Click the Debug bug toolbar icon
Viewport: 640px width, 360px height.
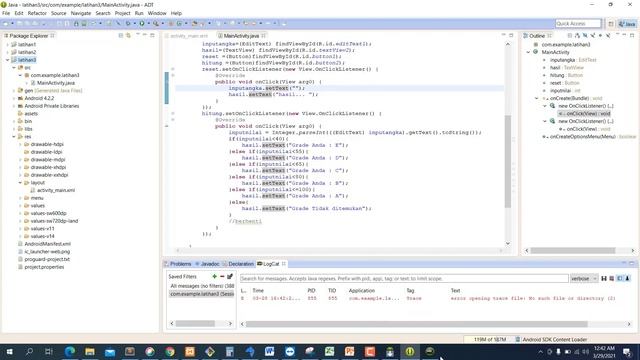point(128,24)
